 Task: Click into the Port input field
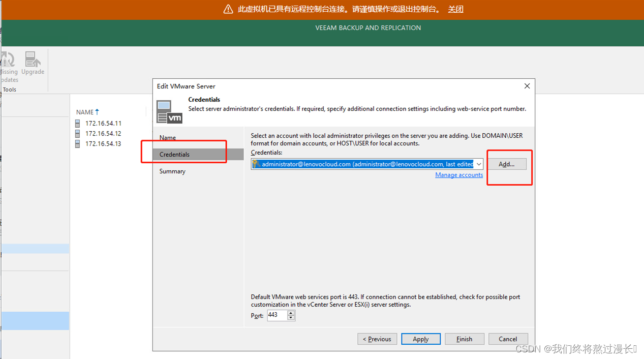point(277,315)
